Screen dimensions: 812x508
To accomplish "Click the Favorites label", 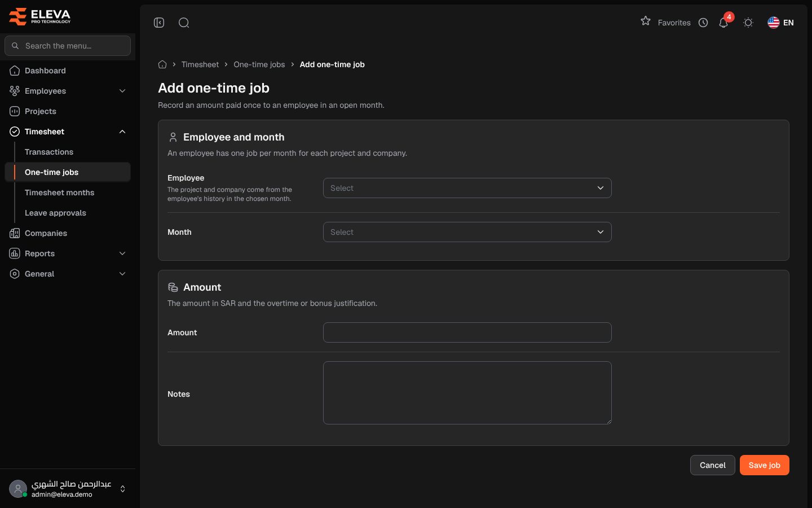I will click(674, 23).
